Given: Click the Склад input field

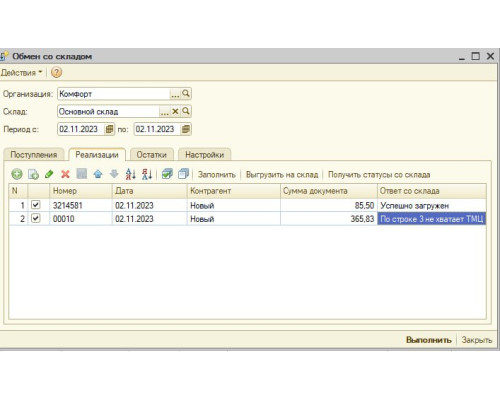Looking at the screenshot, I should 108,112.
